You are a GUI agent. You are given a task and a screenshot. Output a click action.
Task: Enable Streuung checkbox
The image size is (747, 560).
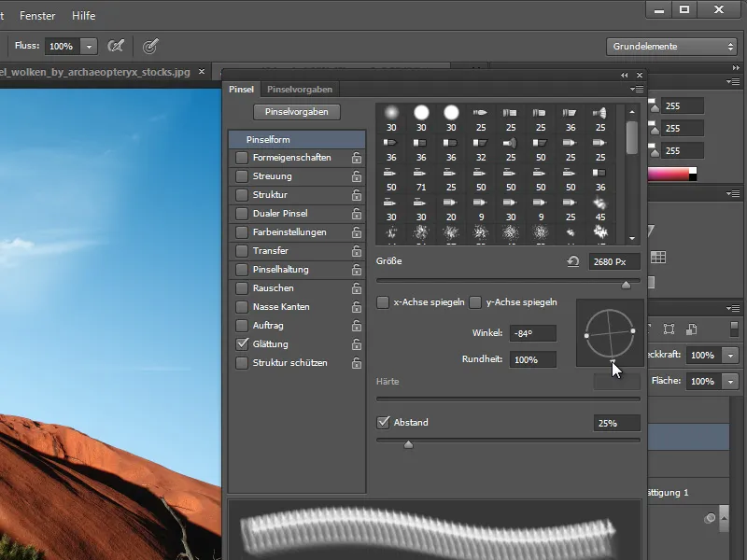(242, 176)
